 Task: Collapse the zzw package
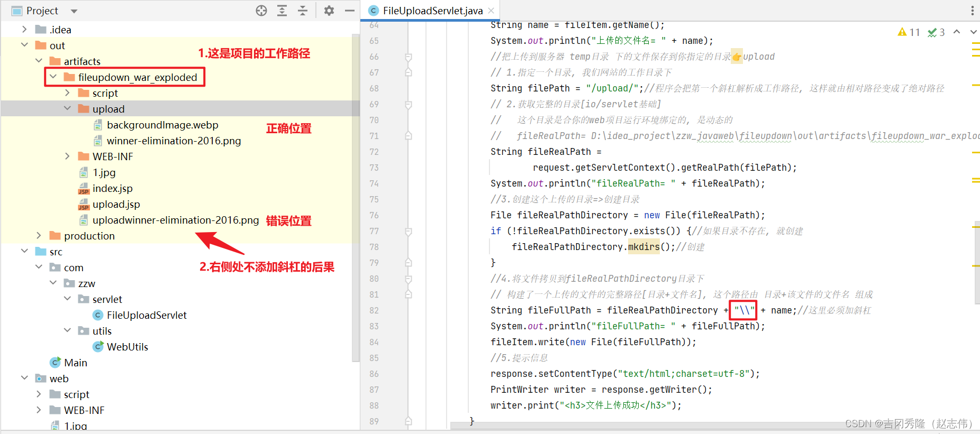click(53, 283)
